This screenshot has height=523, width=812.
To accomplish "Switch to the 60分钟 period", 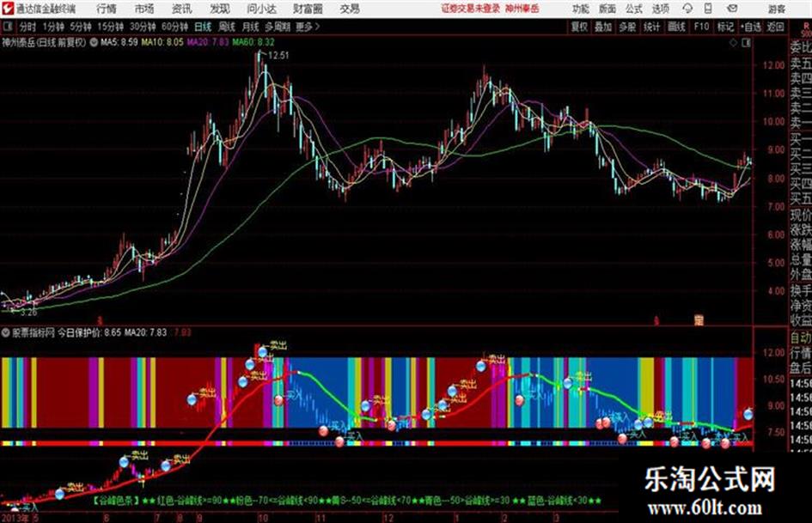I will pyautogui.click(x=174, y=27).
